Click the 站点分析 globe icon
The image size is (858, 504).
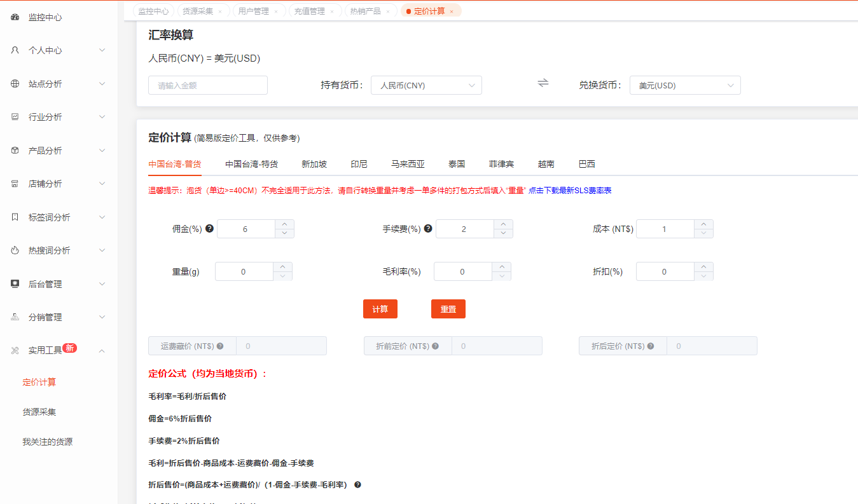15,83
